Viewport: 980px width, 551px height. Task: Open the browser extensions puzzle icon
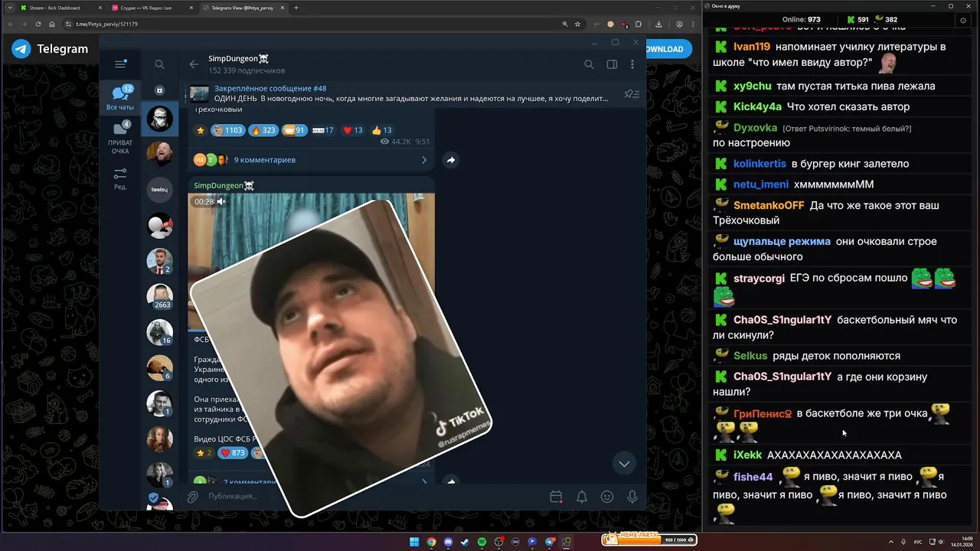[639, 24]
